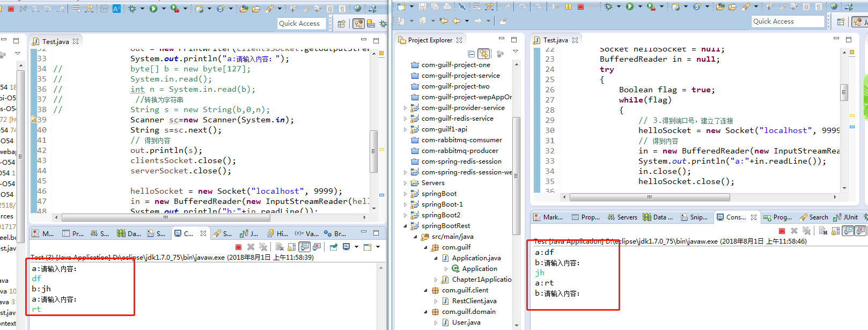Select com-rabbitmq-producer project in tree

(459, 151)
